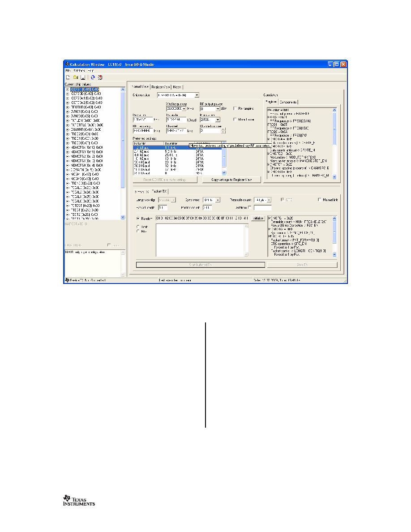Click the RF frequency input field
The height and width of the screenshot is (532, 411).
coord(143,131)
